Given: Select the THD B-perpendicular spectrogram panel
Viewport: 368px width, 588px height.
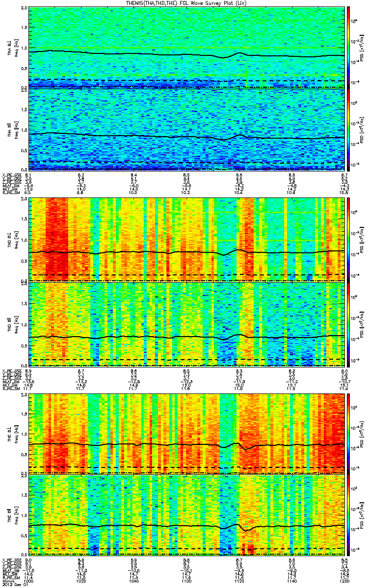Looking at the screenshot, I should (x=186, y=239).
